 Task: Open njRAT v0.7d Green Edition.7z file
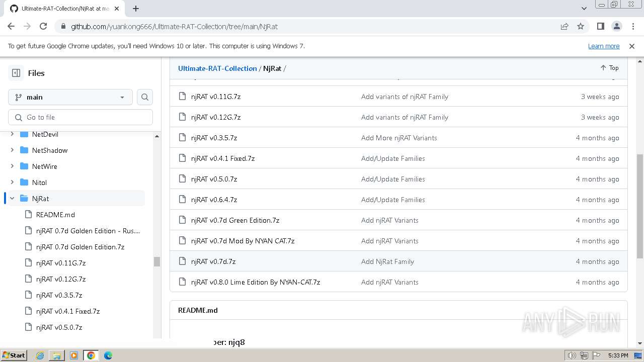[x=235, y=220]
